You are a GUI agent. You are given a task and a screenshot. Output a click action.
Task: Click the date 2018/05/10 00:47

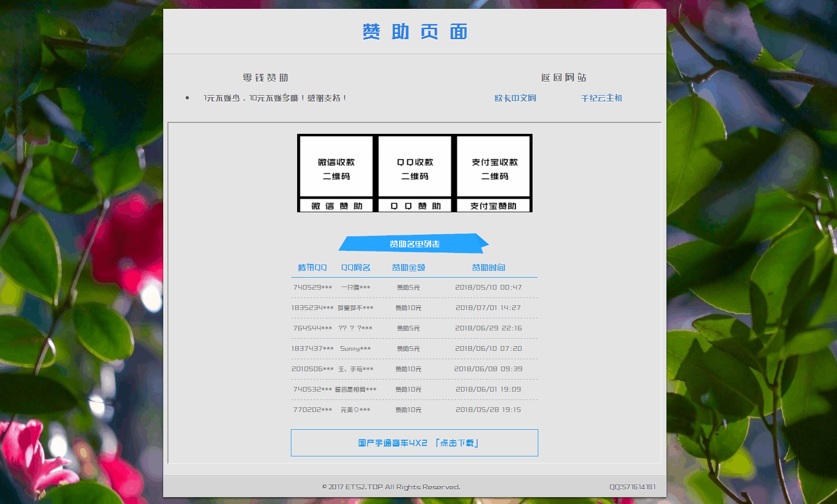(489, 287)
